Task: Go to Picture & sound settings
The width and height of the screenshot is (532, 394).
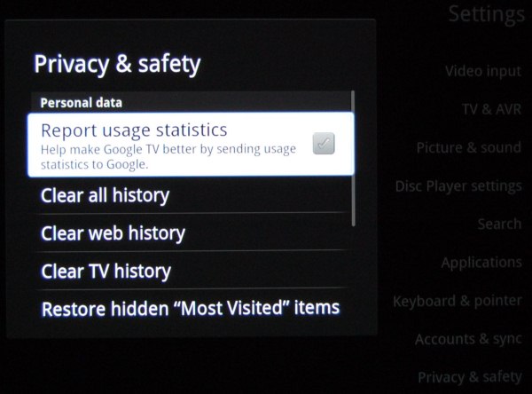Action: point(468,147)
